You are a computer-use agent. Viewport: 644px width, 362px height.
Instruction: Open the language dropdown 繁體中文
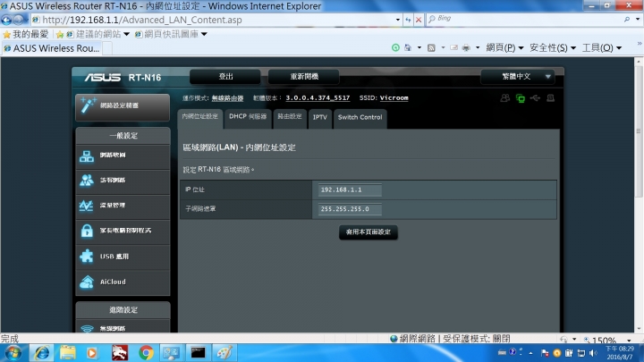pos(518,76)
